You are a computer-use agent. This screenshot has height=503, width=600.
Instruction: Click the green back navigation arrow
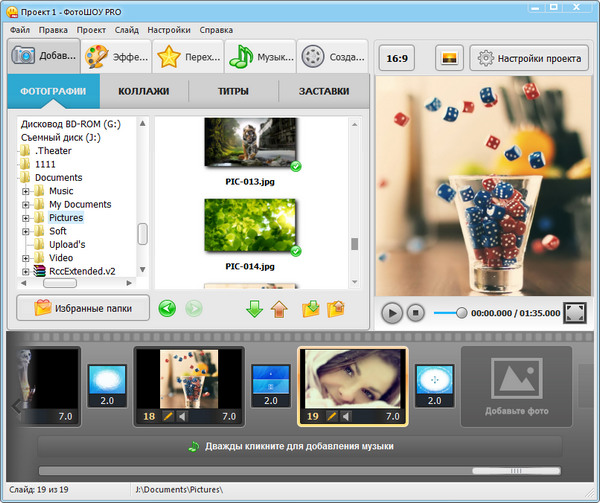[x=167, y=308]
